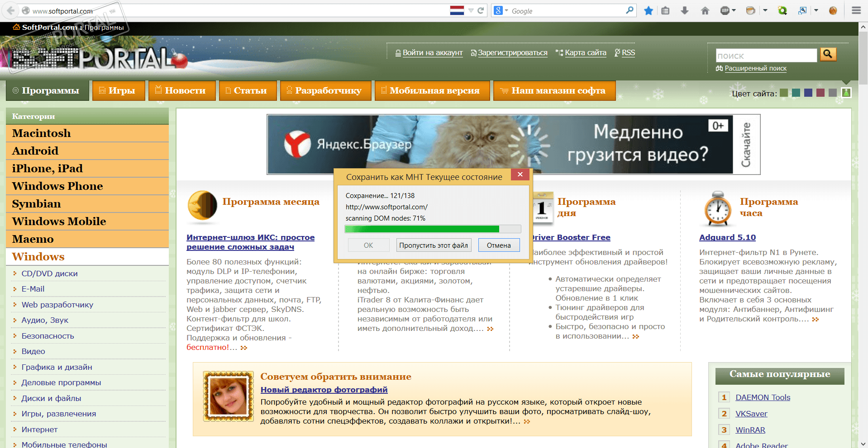
Task: Open the Расширенный поиск link
Action: click(x=755, y=68)
